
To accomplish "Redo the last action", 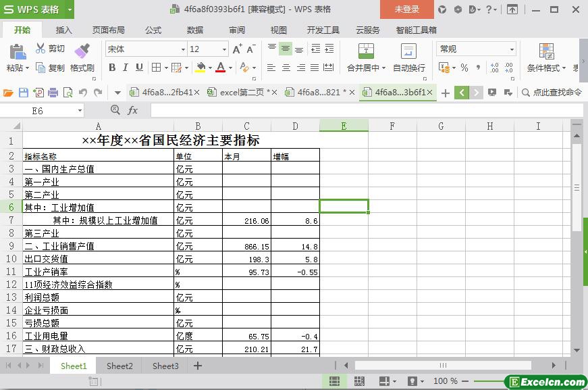I will (98, 93).
